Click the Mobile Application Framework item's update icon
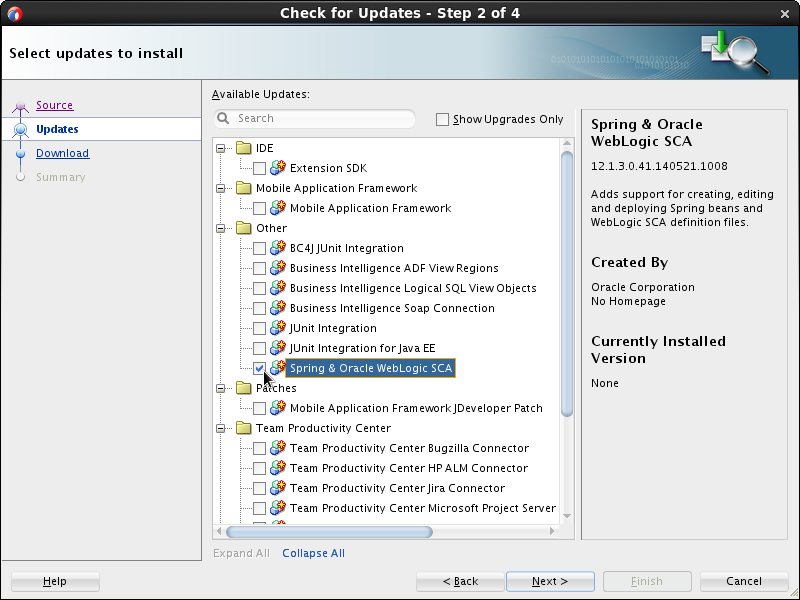This screenshot has width=800, height=600. (x=278, y=208)
